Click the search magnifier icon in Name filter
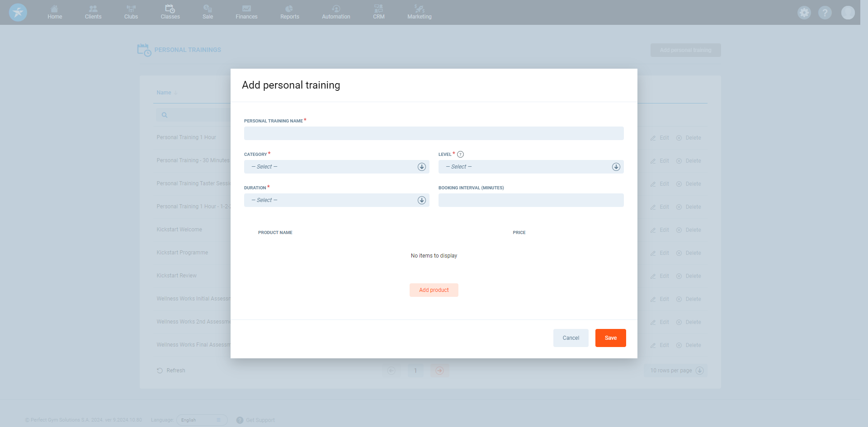The width and height of the screenshot is (868, 427). (x=165, y=115)
